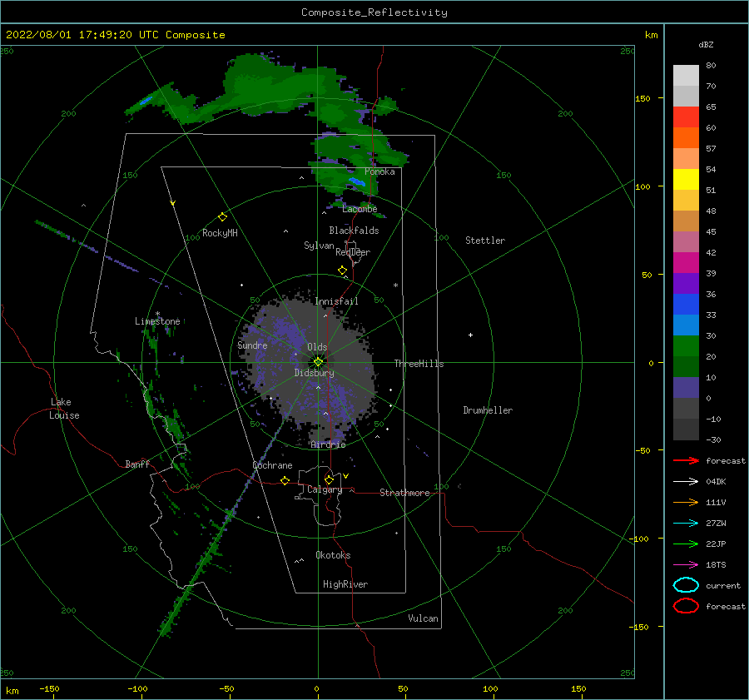The width and height of the screenshot is (749, 700).
Task: Click the current legend label
Action: [722, 585]
